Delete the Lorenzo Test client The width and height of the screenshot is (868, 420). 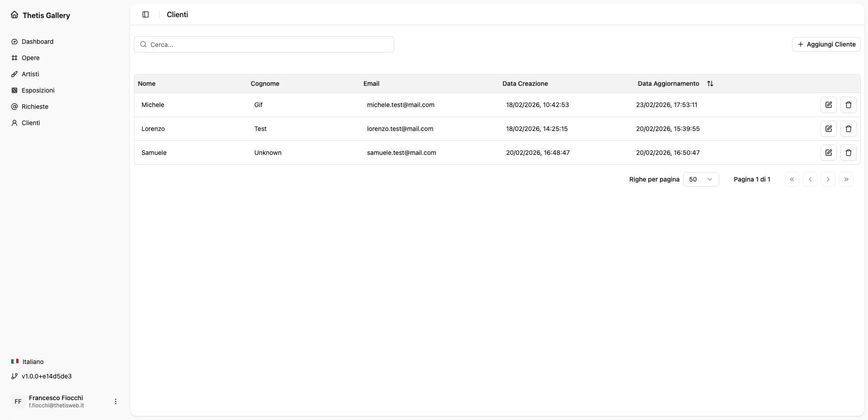[848, 129]
